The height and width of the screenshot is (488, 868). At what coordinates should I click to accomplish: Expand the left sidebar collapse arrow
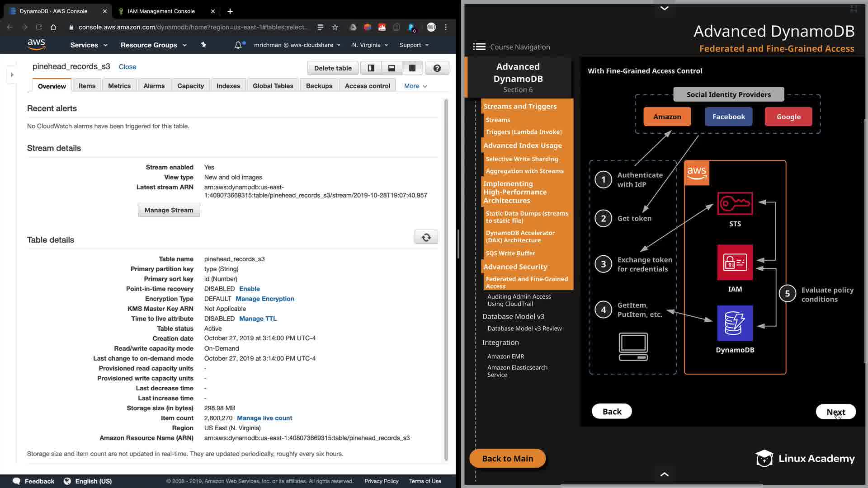(x=12, y=75)
